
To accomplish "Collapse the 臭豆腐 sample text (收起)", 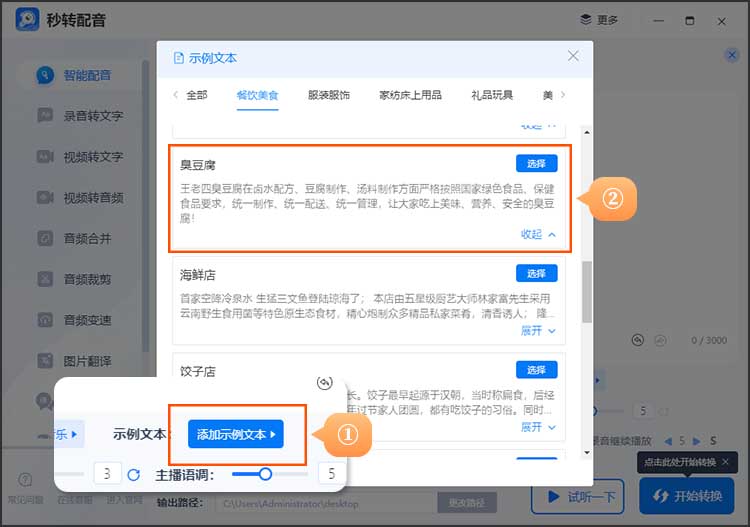I will 538,235.
